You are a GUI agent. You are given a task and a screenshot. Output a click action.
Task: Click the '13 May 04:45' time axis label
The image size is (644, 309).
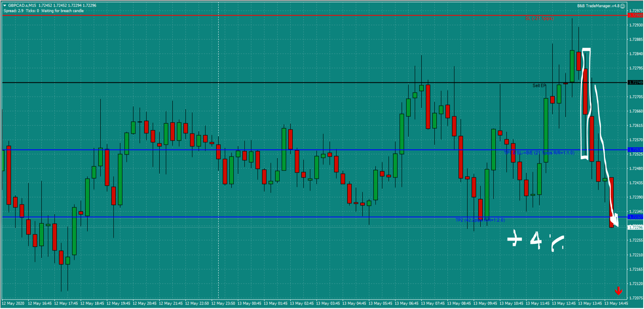(354, 303)
